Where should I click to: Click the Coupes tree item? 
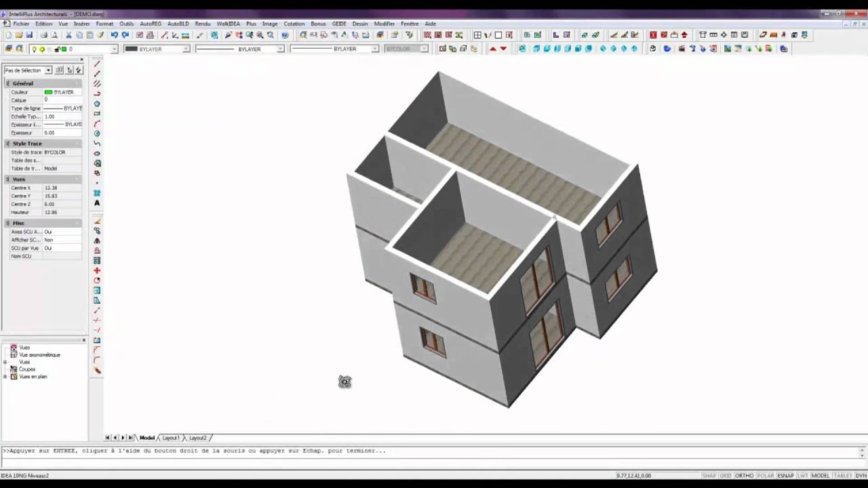pos(27,369)
